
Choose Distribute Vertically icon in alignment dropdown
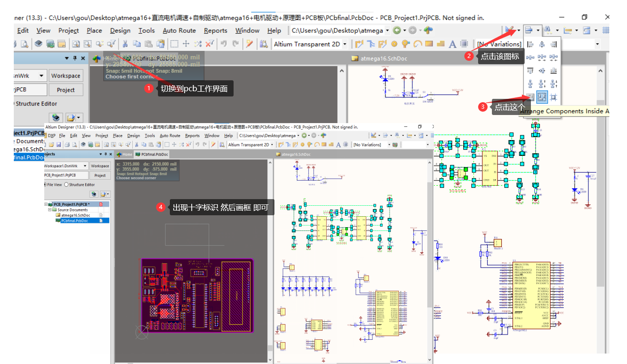point(530,84)
